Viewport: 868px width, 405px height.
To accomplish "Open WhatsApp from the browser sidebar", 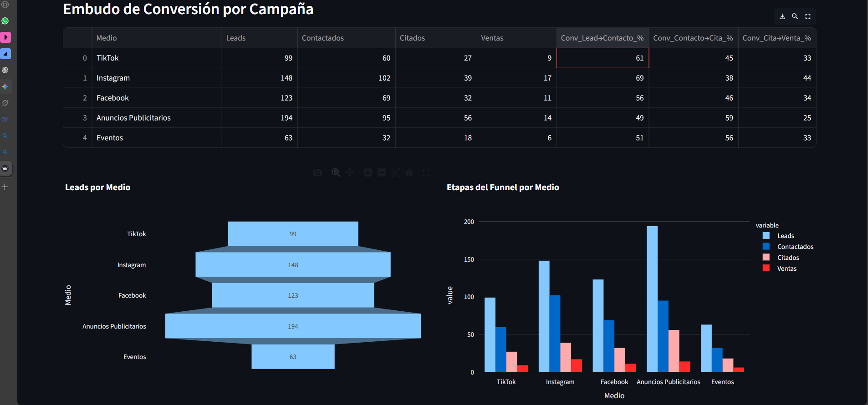I will tap(5, 21).
